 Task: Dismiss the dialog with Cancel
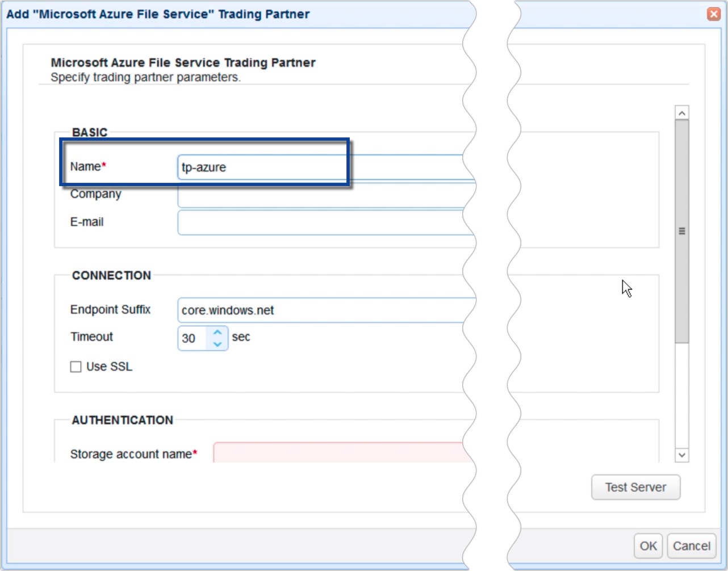click(x=691, y=545)
